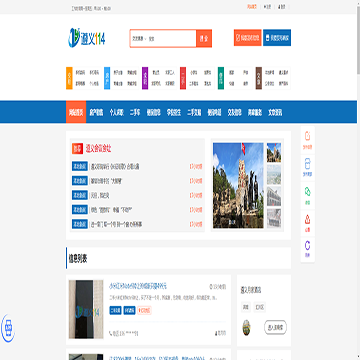Click the orange badge beside the red news heading

tap(77, 149)
